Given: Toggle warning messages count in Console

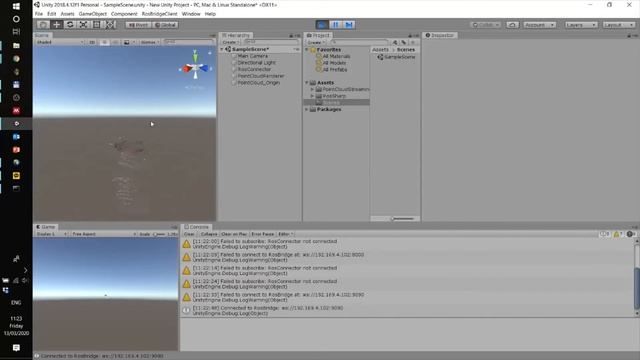Looking at the screenshot, I should pyautogui.click(x=617, y=234).
